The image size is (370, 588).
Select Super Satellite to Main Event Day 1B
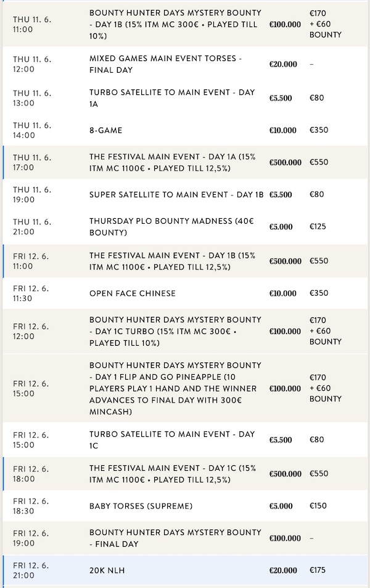coord(185,195)
